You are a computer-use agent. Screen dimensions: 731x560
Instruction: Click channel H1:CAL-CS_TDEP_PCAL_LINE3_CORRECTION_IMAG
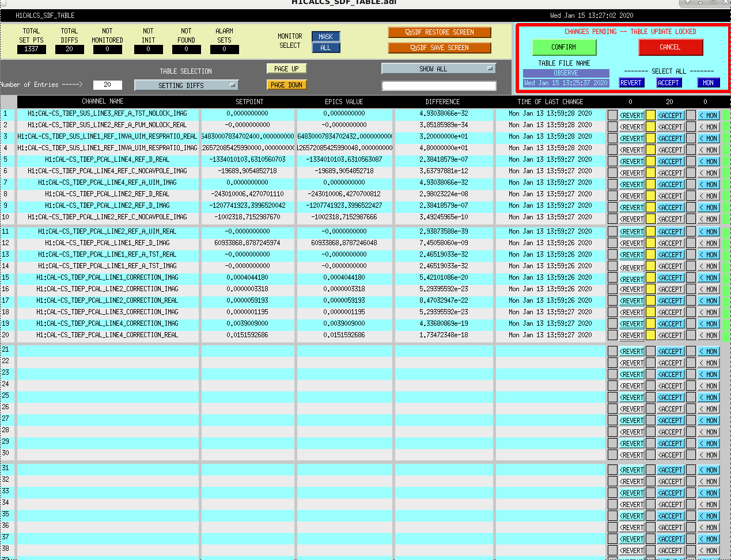107,312
